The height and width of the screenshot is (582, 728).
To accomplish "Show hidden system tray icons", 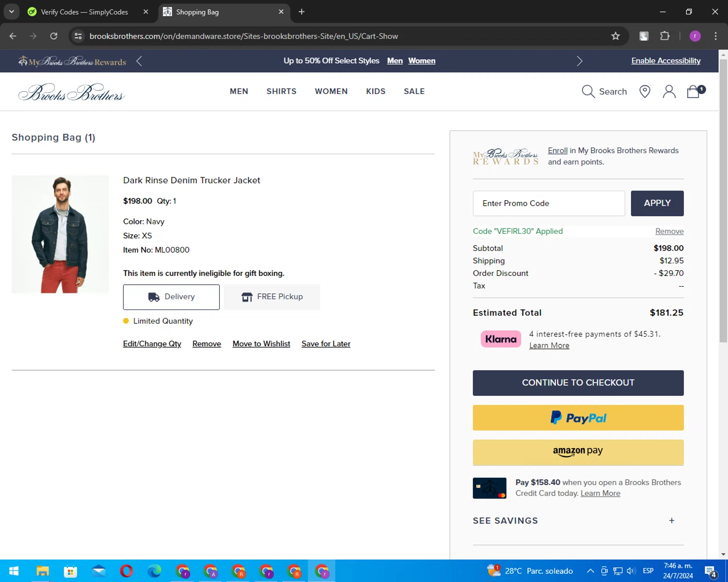I will [590, 571].
